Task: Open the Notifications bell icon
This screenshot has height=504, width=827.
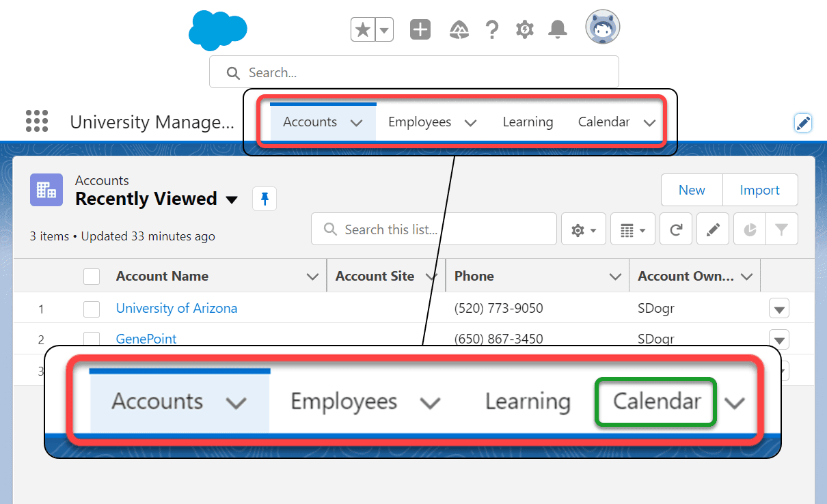Action: point(557,29)
